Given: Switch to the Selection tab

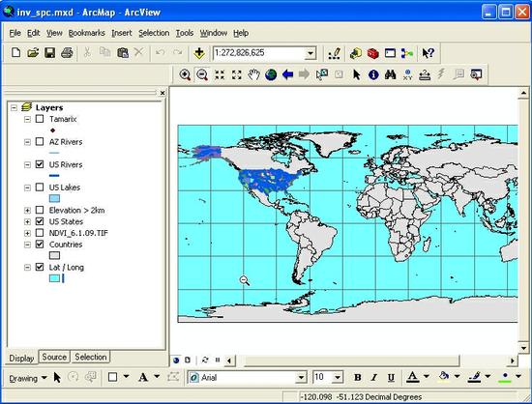Looking at the screenshot, I should pos(91,357).
